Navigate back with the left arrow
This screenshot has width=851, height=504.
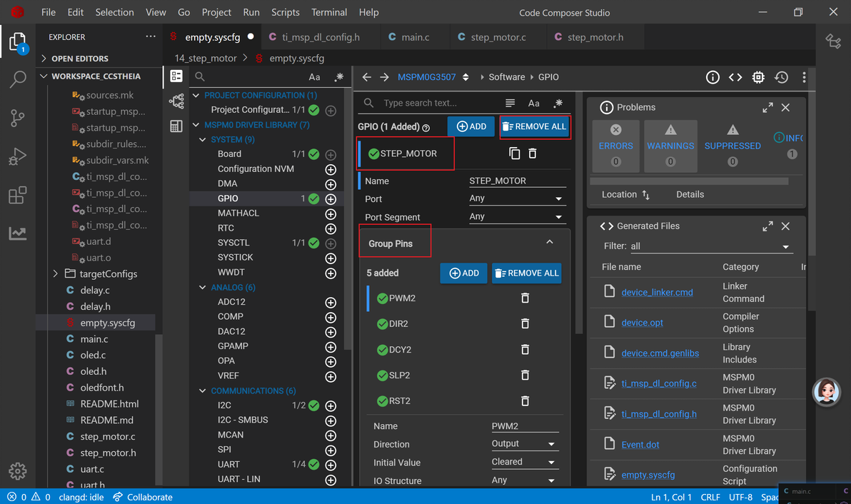point(367,77)
